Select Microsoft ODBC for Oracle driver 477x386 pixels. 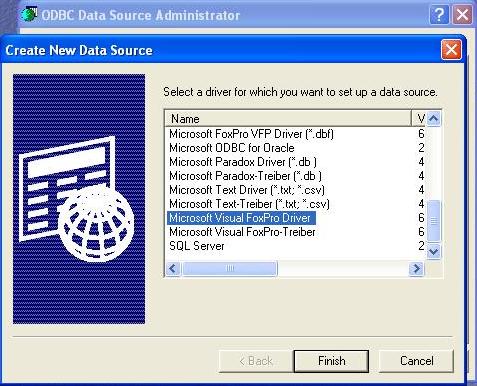pos(232,148)
